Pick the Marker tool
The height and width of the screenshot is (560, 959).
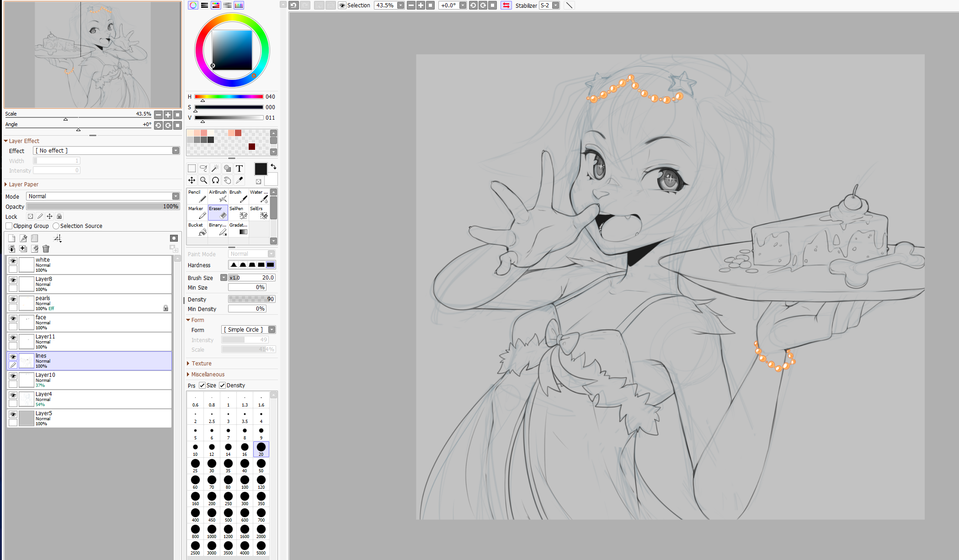[197, 213]
